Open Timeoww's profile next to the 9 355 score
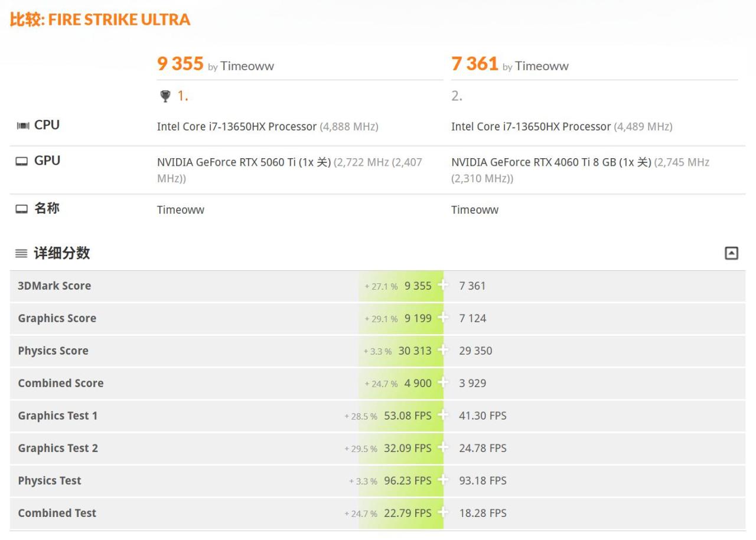The image size is (756, 540). pyautogui.click(x=247, y=66)
